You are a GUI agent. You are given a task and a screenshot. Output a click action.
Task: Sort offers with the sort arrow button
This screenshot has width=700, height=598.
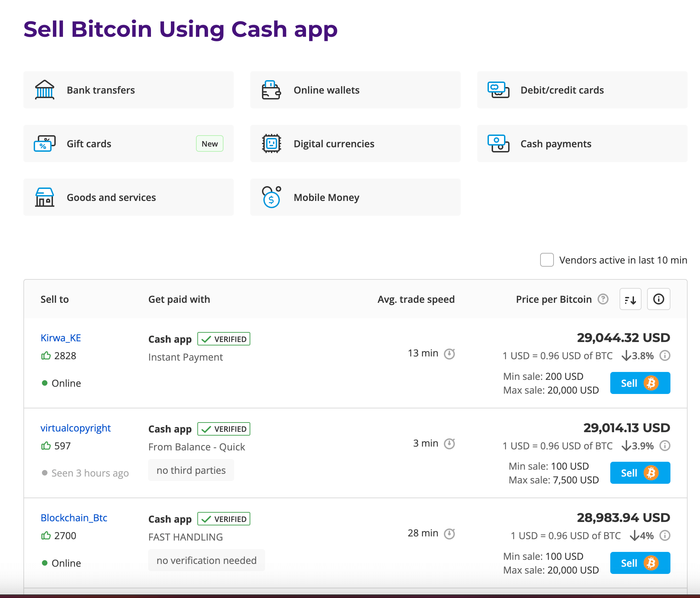click(630, 299)
